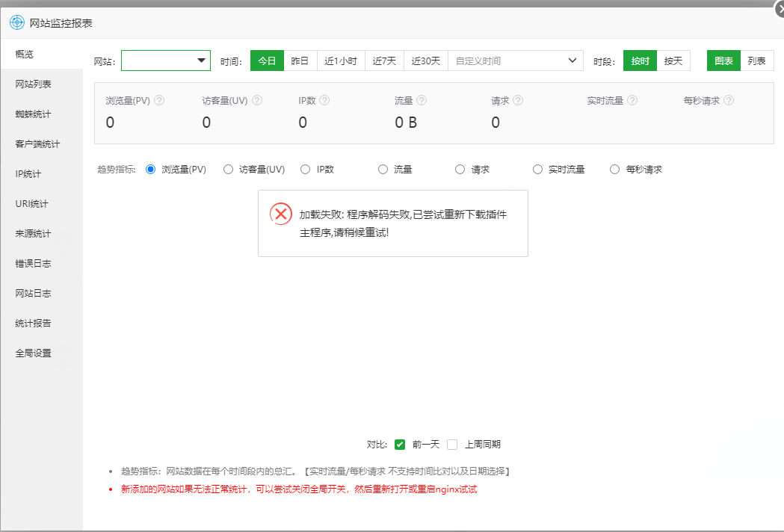Click the help icon beside 流量 stat
Viewport: 784px width, 532px height.
[x=422, y=101]
